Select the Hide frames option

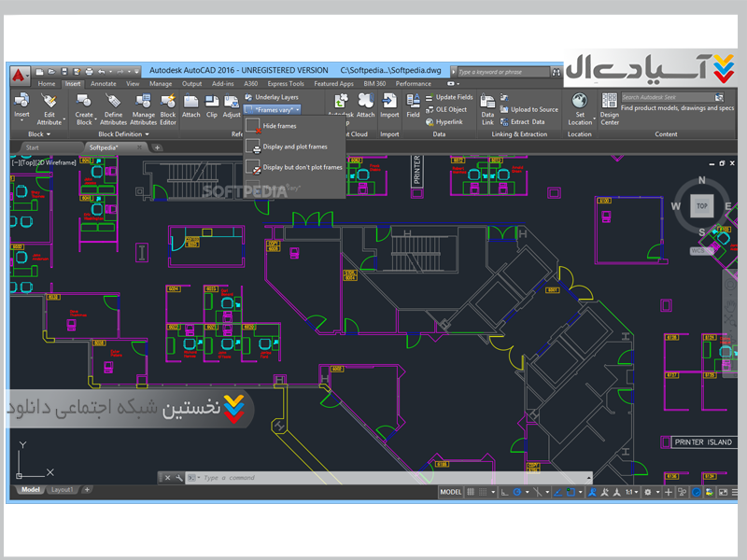tap(279, 125)
